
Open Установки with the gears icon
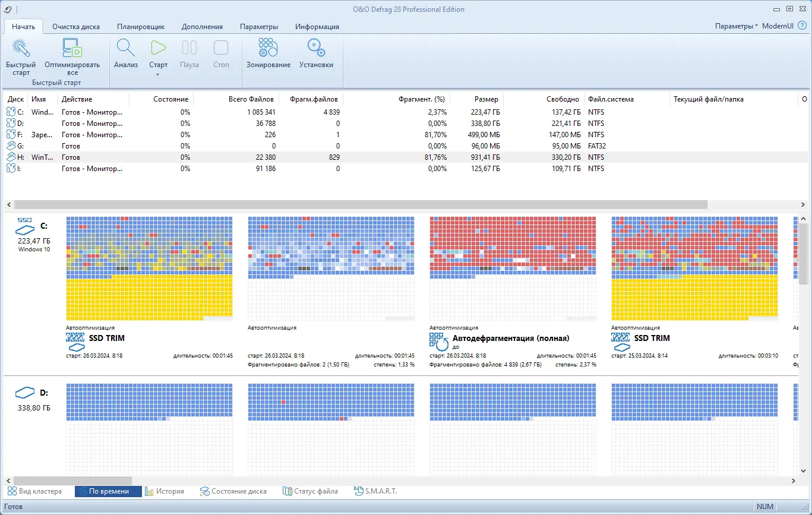(x=316, y=54)
